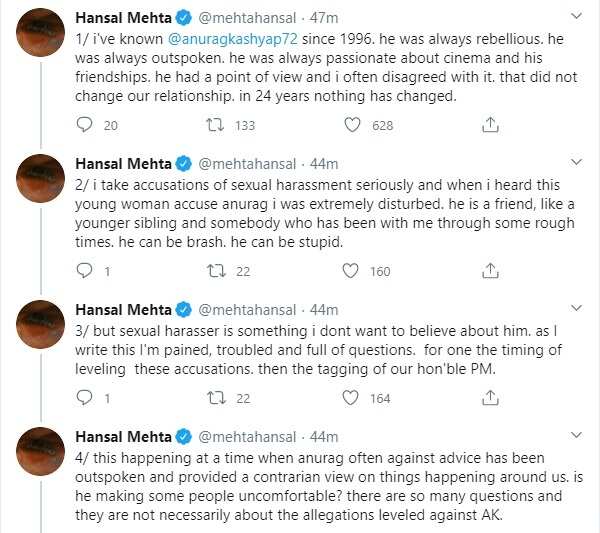
Task: Like the third tweet with 164 likes
Action: pyautogui.click(x=351, y=398)
